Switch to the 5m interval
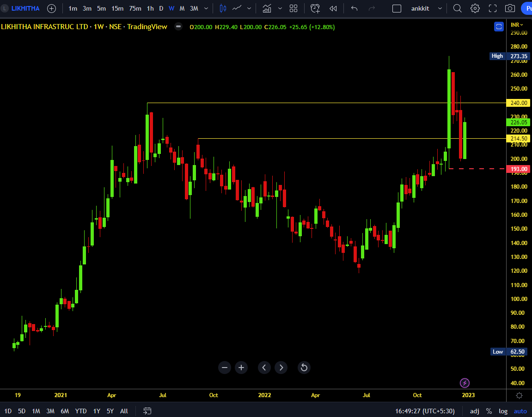 [x=101, y=8]
